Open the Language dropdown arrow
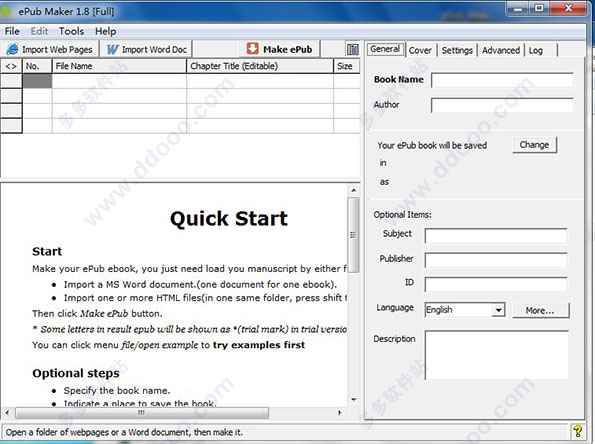 pyautogui.click(x=499, y=310)
